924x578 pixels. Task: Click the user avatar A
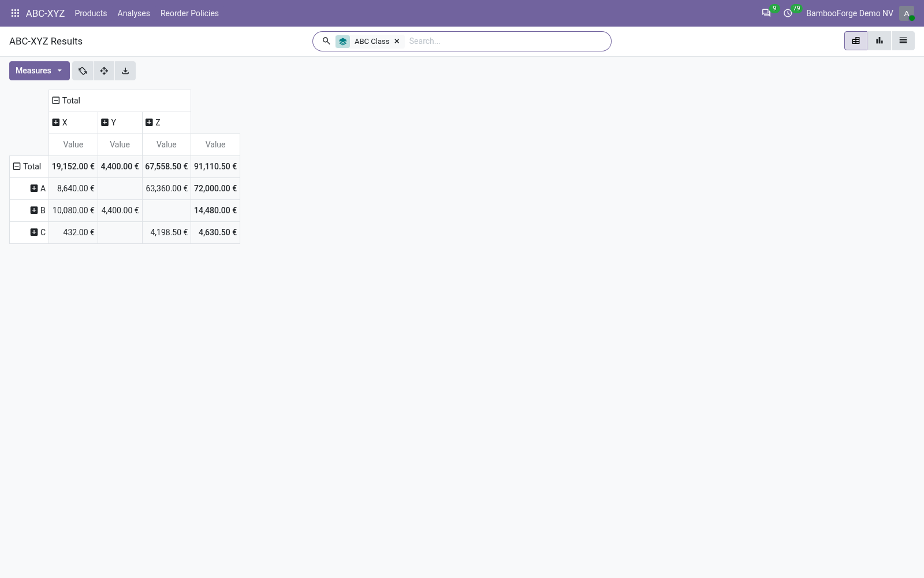coord(907,13)
